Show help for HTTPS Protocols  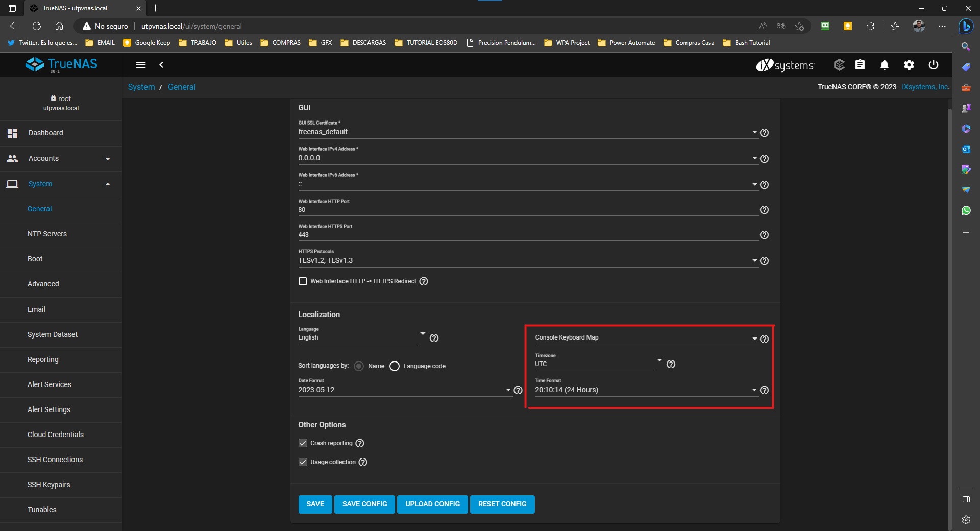[764, 261]
